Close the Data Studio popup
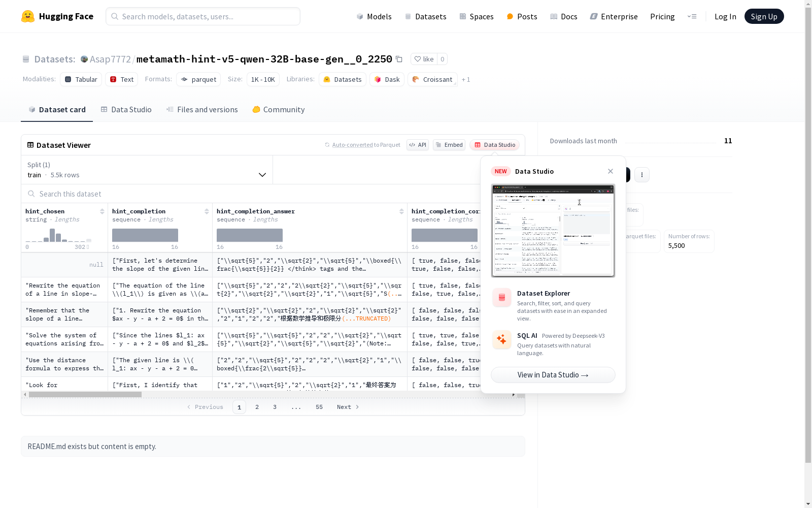The height and width of the screenshot is (508, 812). [611, 171]
